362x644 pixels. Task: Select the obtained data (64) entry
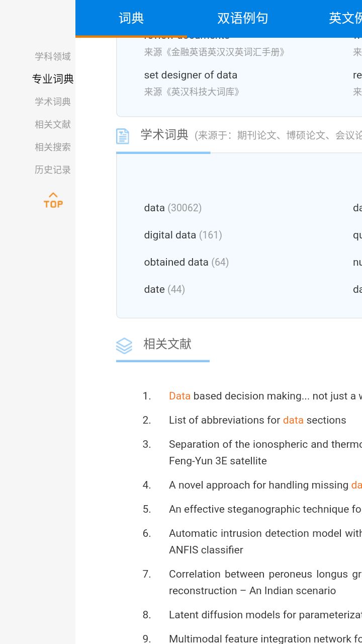pos(186,262)
